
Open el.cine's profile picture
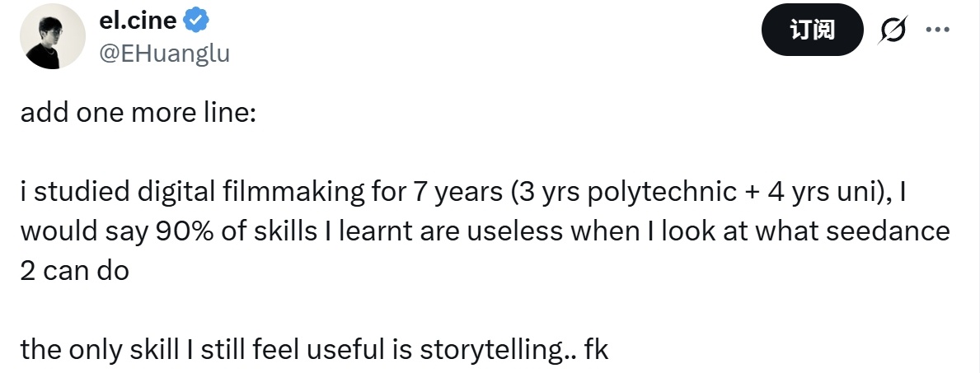pyautogui.click(x=54, y=36)
